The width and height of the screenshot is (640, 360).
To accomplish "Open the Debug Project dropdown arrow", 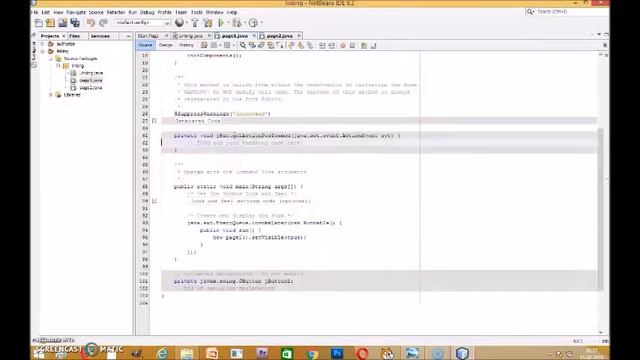I will pos(244,23).
